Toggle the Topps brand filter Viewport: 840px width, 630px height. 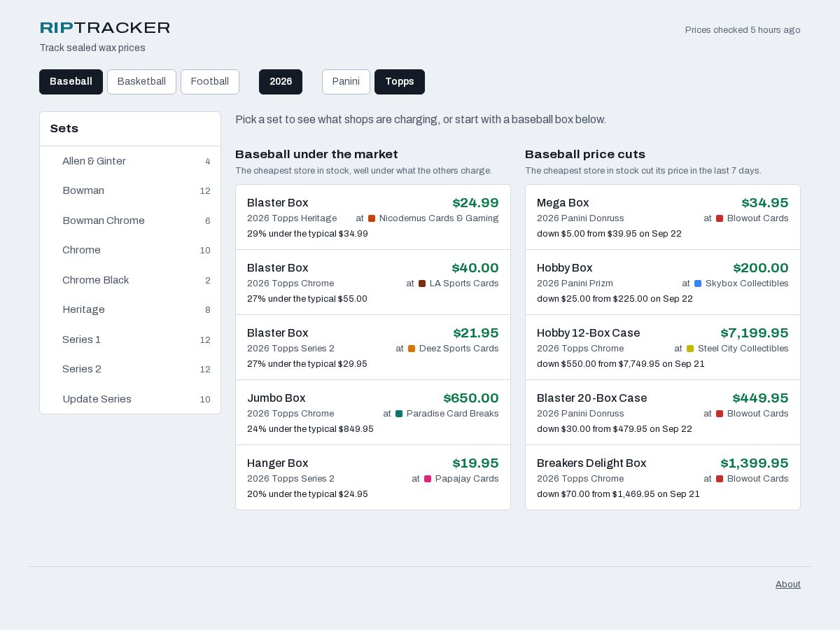(400, 82)
